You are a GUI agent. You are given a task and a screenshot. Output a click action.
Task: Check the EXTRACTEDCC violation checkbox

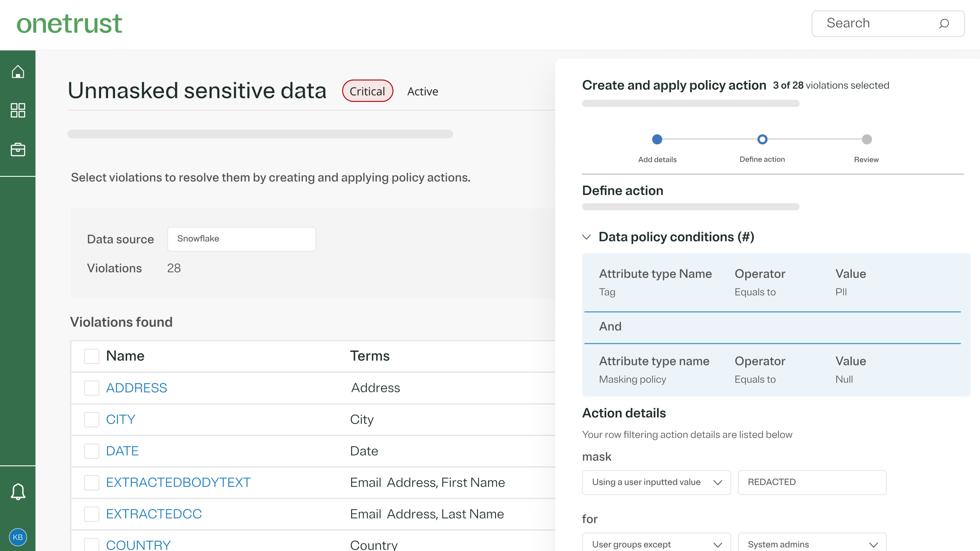coord(91,514)
